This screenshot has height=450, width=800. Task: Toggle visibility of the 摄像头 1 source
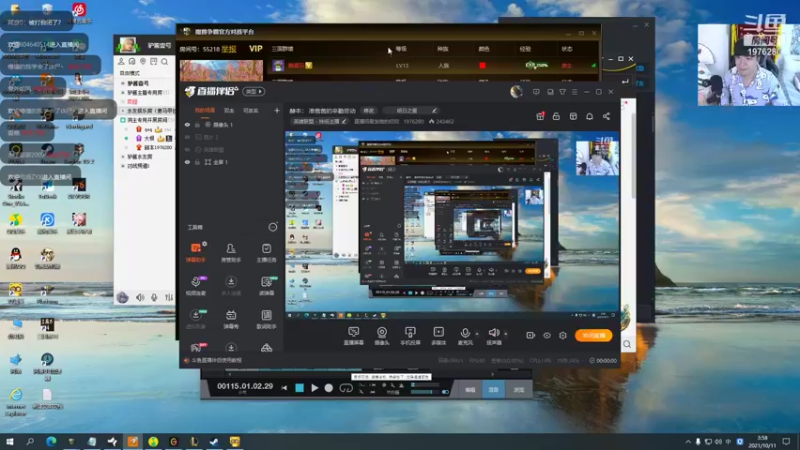pos(187,124)
